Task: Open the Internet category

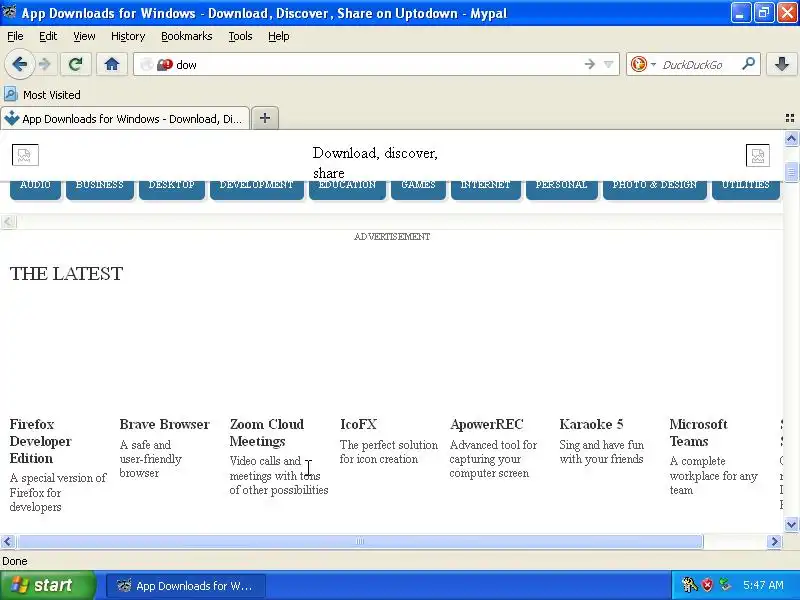Action: click(486, 189)
